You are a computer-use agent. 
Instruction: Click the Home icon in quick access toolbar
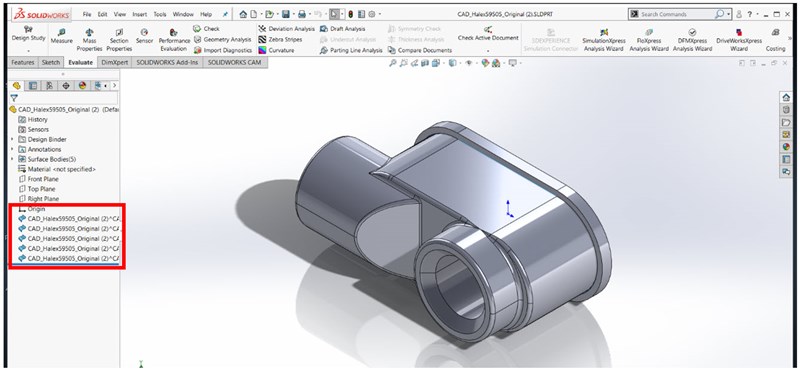point(243,14)
